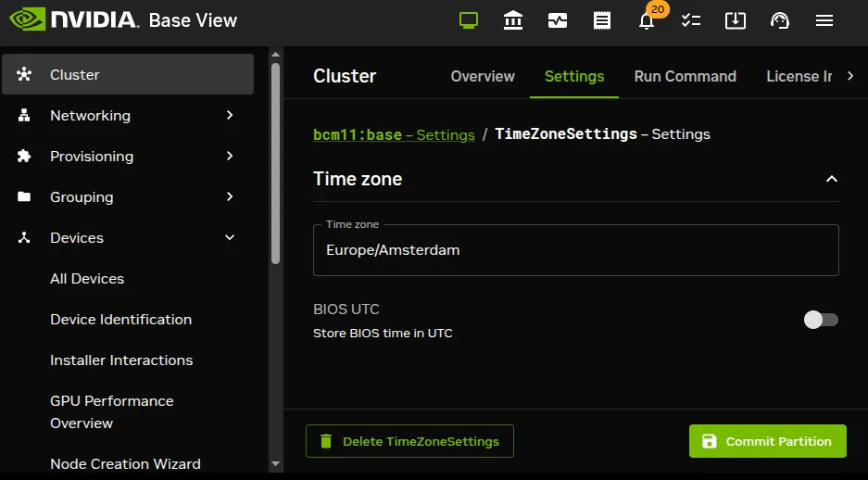
Task: Click the 'Store BIOS time in UTC' text
Action: (x=383, y=334)
